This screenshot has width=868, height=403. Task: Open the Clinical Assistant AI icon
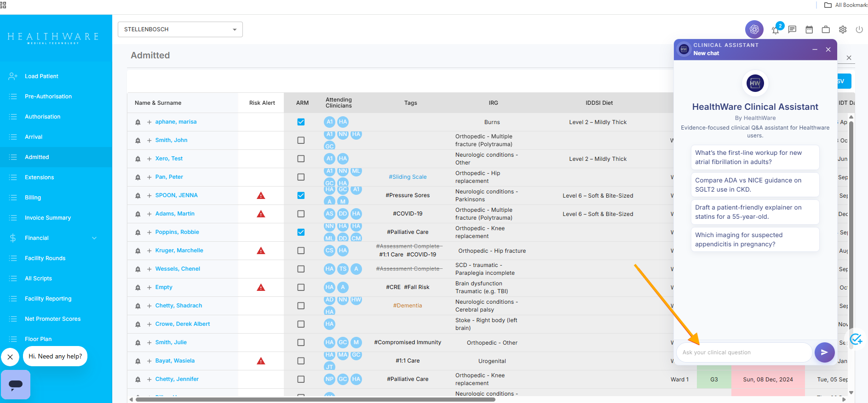pos(754,29)
